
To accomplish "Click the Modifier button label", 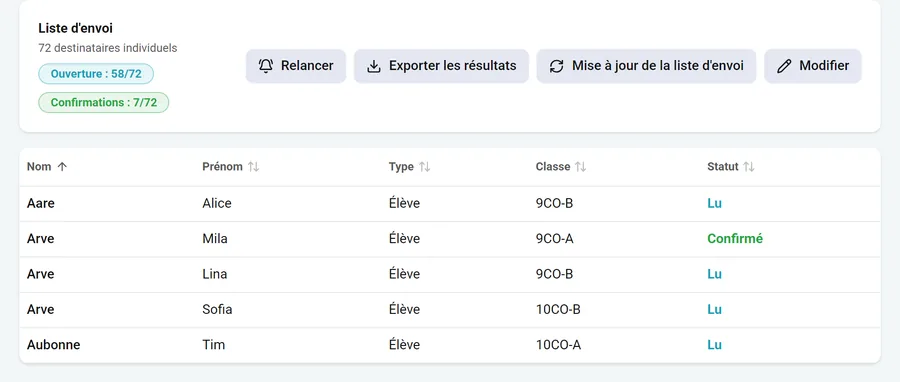I will pyautogui.click(x=824, y=66).
